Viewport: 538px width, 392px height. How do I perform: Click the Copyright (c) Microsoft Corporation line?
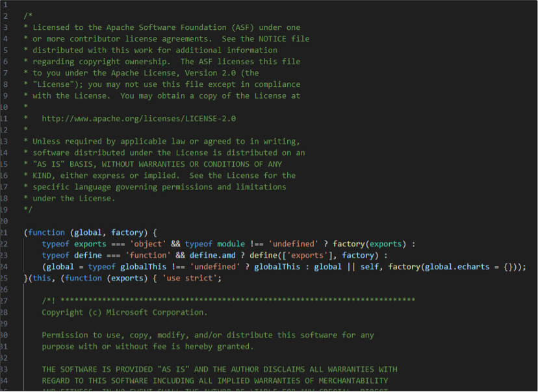(125, 312)
